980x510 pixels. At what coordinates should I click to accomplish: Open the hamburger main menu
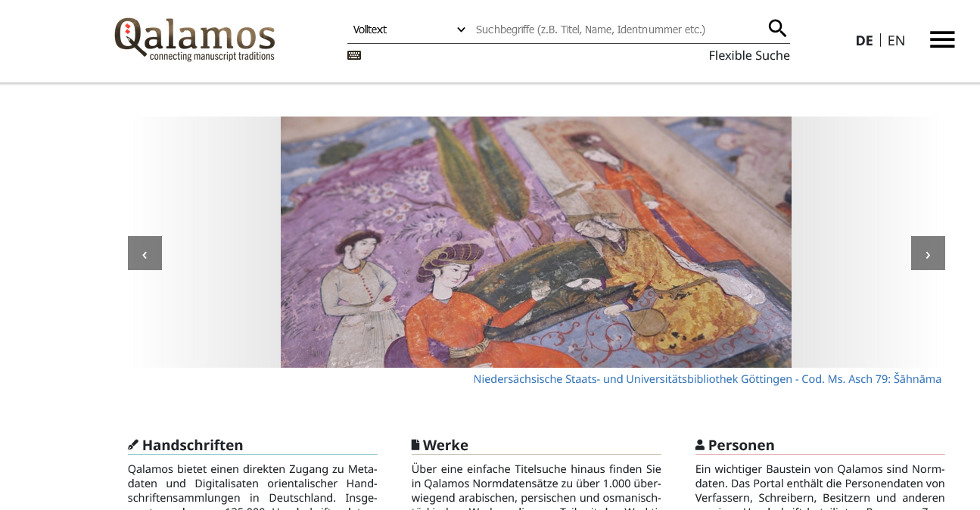click(942, 40)
